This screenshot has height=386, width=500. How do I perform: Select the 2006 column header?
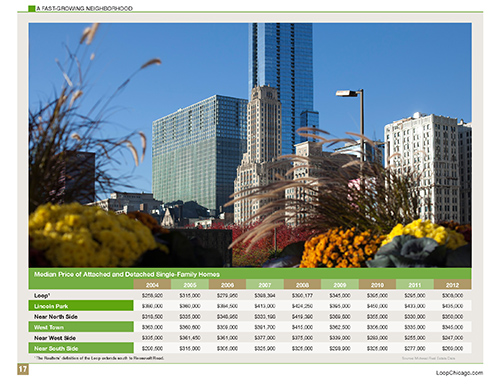227,285
